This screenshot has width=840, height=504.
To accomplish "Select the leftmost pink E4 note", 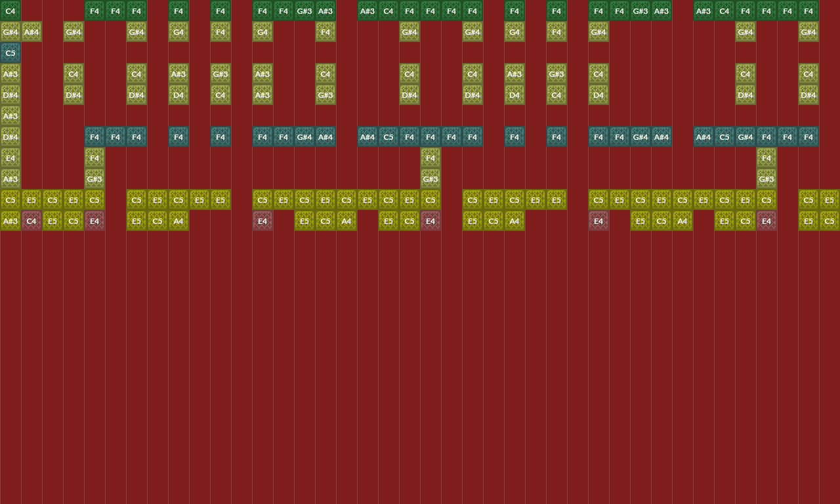I will [94, 220].
